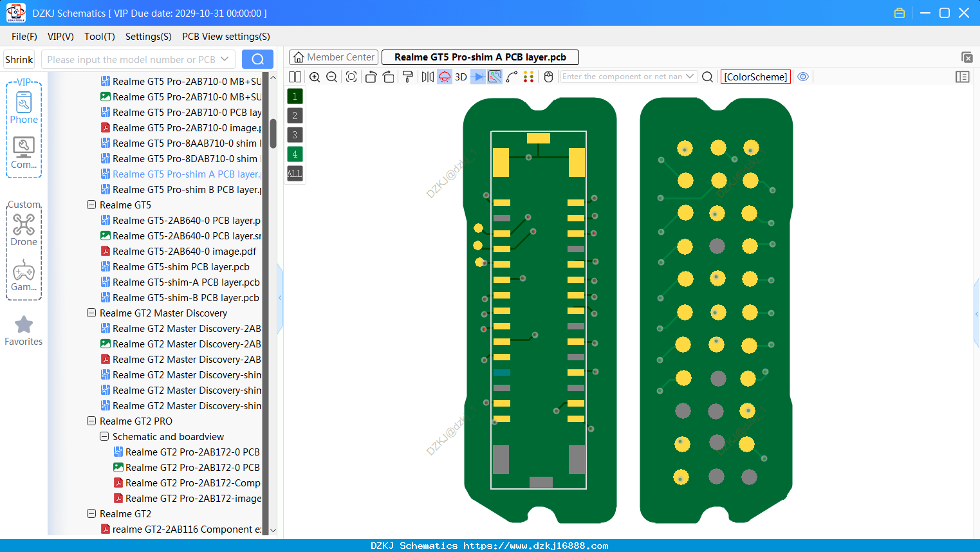Toggle the net trace display tool
This screenshot has height=552, width=980.
coord(495,77)
